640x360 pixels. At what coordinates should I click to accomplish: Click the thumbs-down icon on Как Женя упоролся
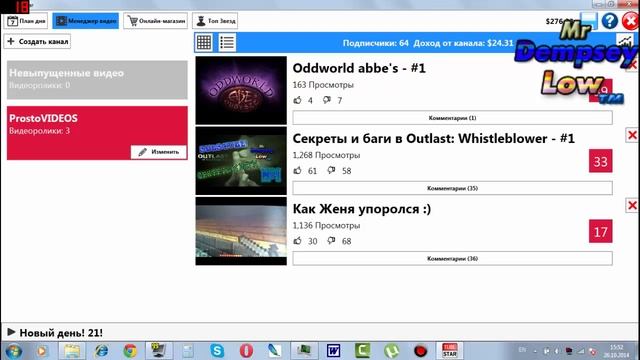pyautogui.click(x=331, y=241)
